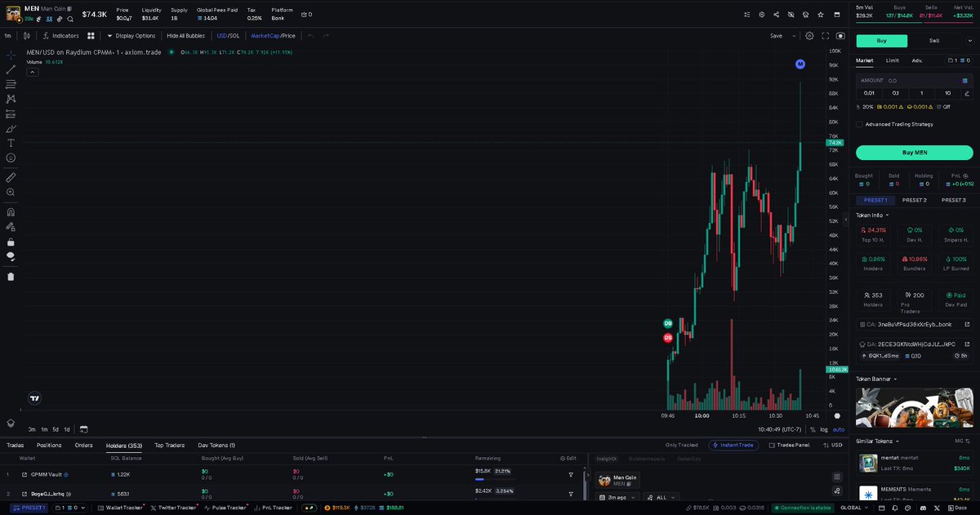
Task: Open the Display Options dropdown
Action: (131, 36)
